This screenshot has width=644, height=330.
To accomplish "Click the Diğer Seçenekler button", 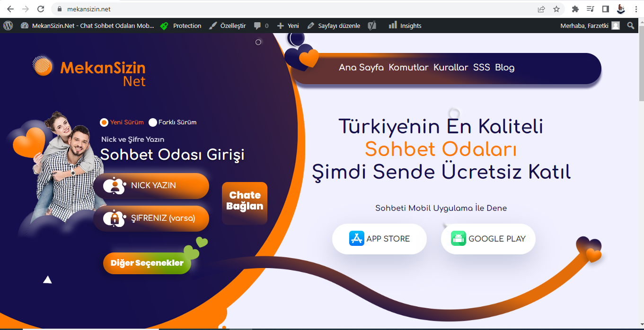I will [x=147, y=263].
